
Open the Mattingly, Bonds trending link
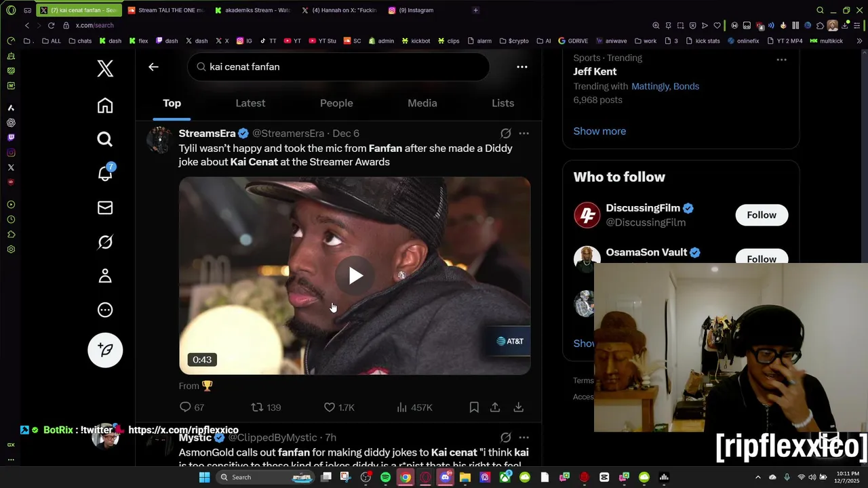(x=665, y=86)
